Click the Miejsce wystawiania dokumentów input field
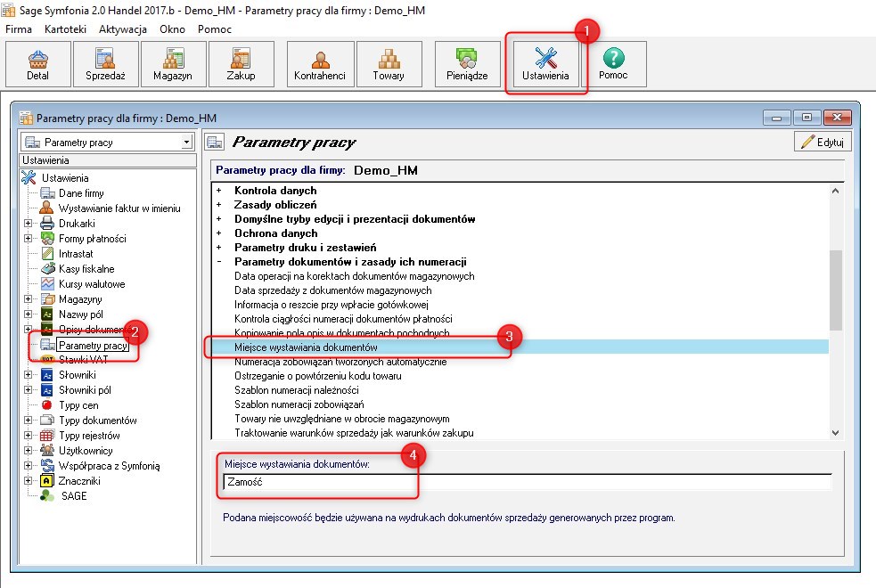 (x=528, y=482)
